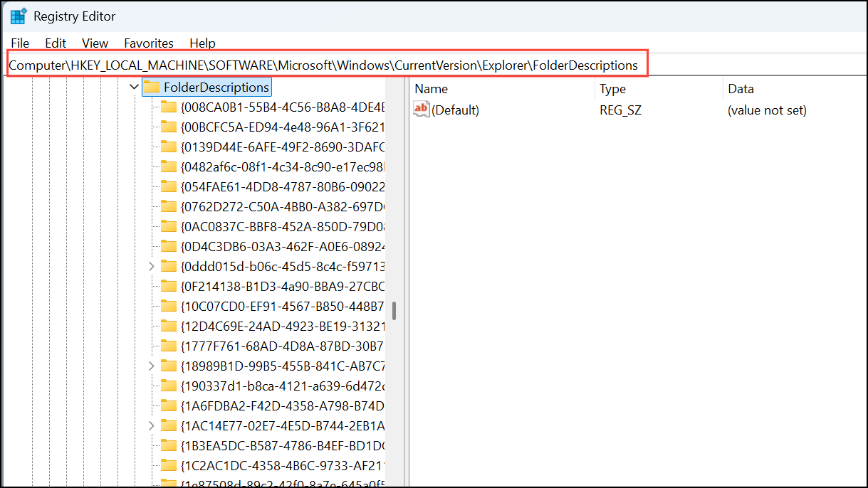Click folder icon for {0139D44E-6AFE key
The height and width of the screenshot is (488, 868).
pyautogui.click(x=169, y=147)
